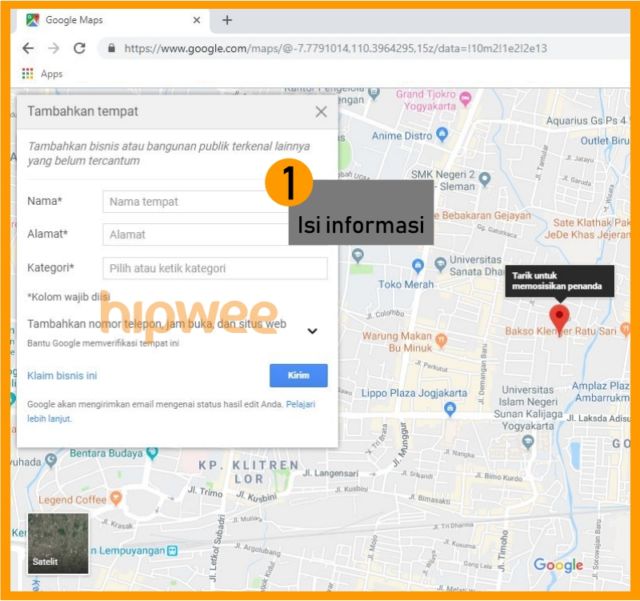Click the Anime Distro shop pin
Screen dimensions: 640x601
[442, 134]
